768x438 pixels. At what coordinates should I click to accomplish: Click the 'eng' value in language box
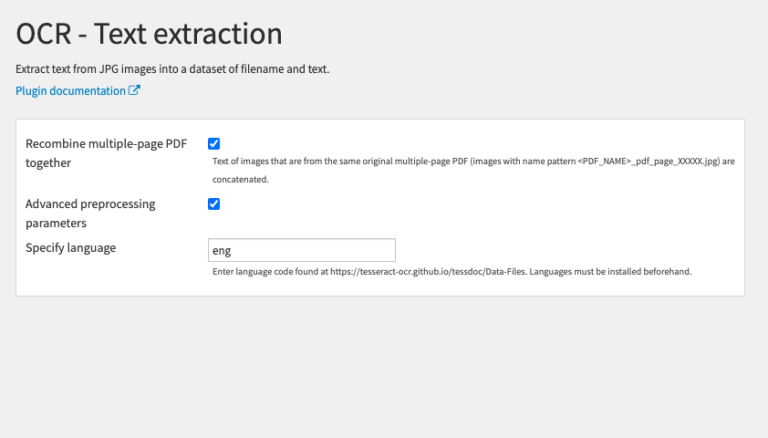coord(221,250)
